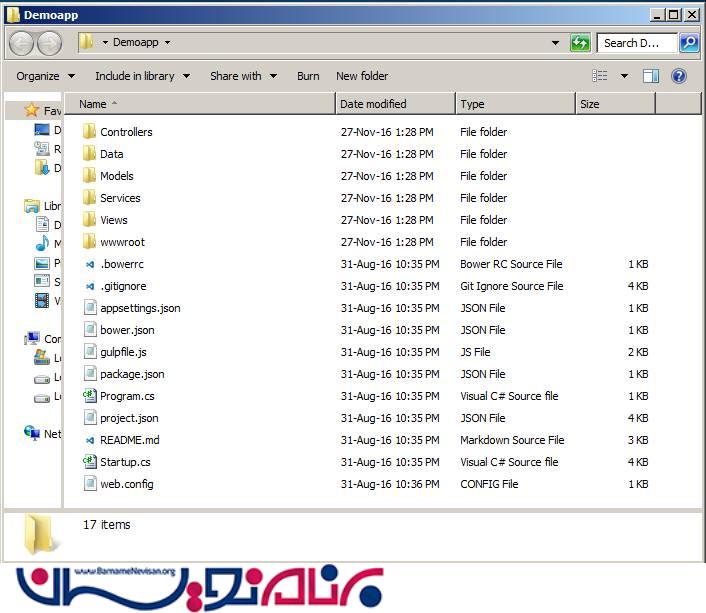Open the change view options dropdown arrow

[624, 76]
